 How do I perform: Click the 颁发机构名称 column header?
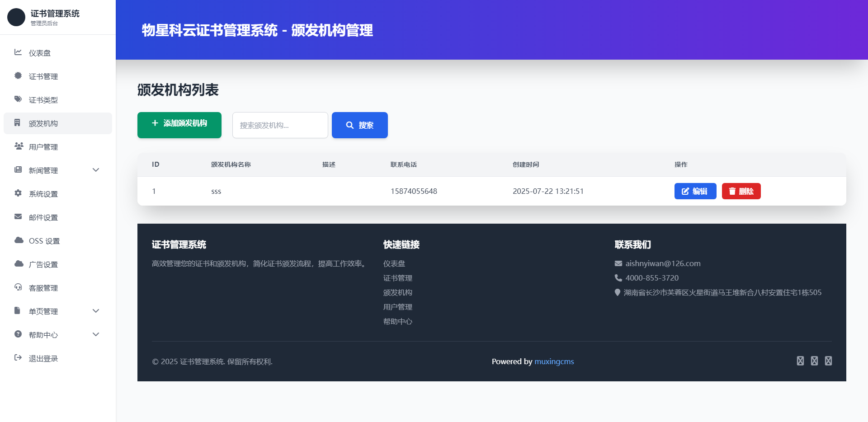tap(231, 164)
